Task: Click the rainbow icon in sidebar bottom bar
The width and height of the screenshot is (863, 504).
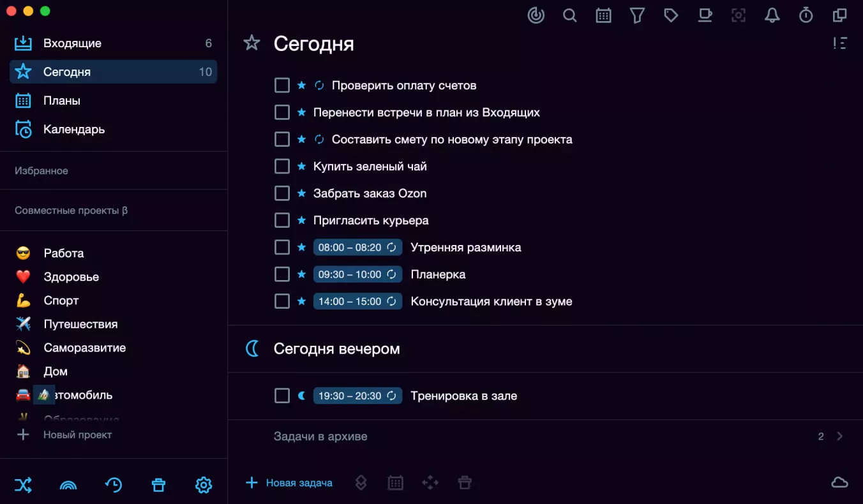Action: [x=68, y=485]
